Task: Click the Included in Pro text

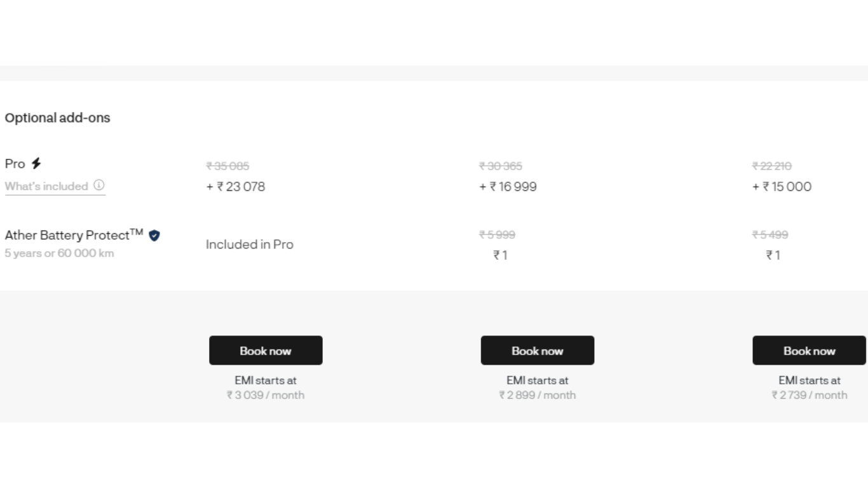Action: pos(250,245)
